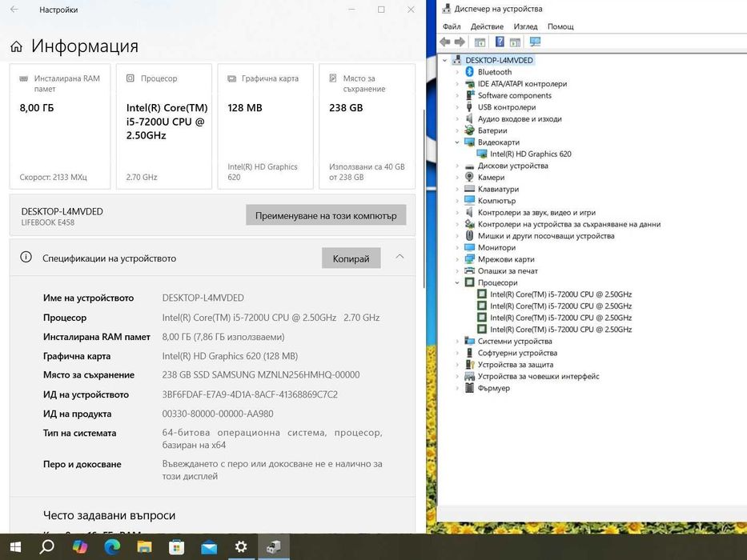
Task: Select Софтуерни устройства tree item
Action: 517,353
